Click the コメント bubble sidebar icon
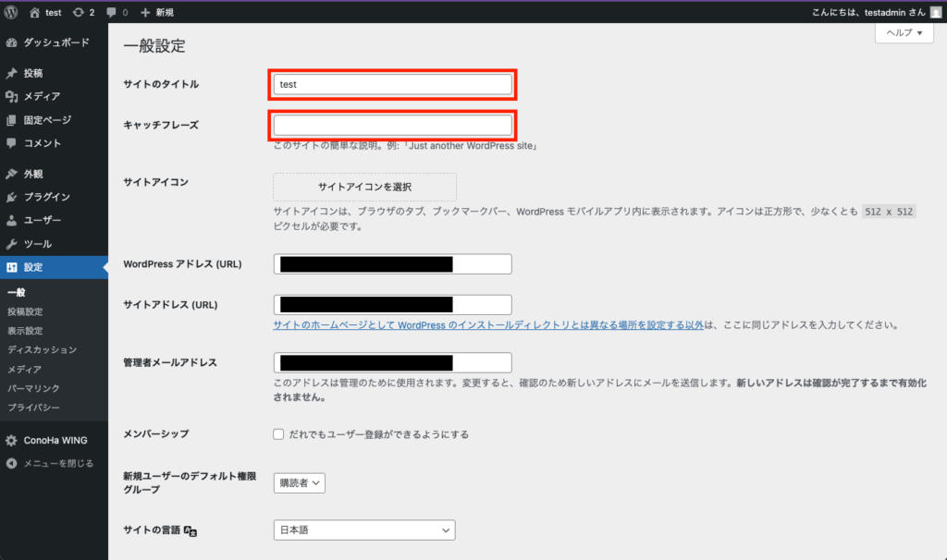This screenshot has width=947, height=560. point(11,143)
